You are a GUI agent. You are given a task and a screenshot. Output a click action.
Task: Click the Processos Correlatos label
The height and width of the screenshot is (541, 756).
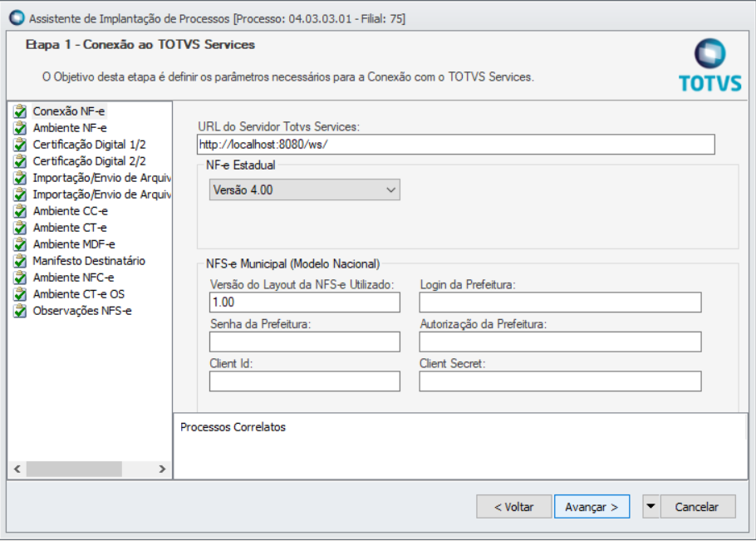(x=233, y=427)
